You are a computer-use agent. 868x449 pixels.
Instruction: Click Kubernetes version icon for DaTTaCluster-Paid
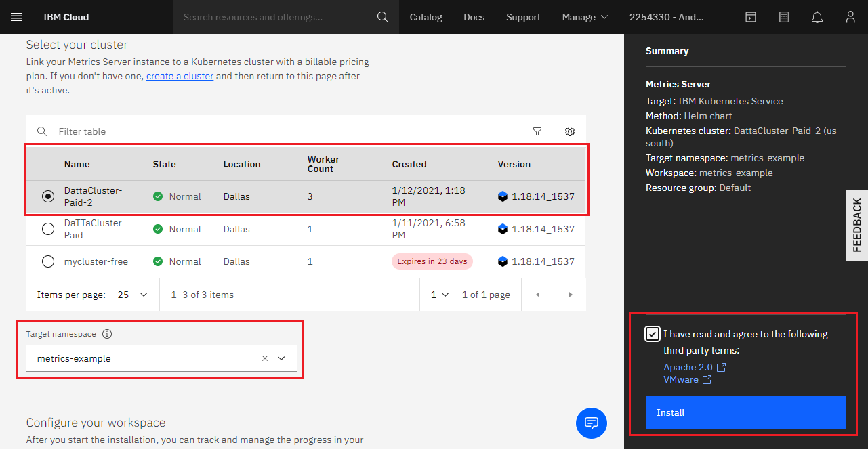(x=503, y=229)
